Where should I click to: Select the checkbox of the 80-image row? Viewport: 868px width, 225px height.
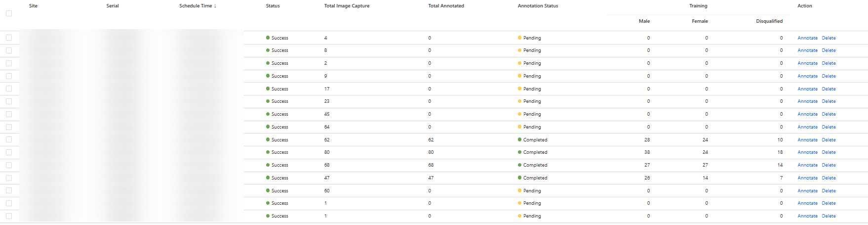9,152
